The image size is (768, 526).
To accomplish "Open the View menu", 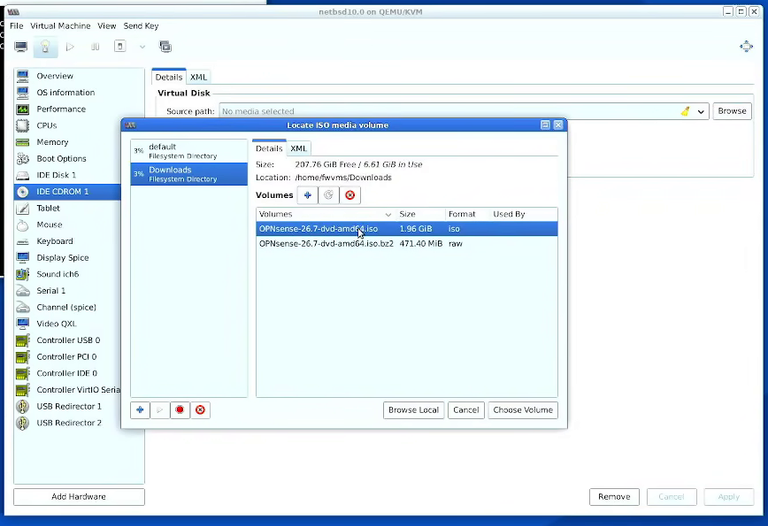I will click(x=107, y=26).
